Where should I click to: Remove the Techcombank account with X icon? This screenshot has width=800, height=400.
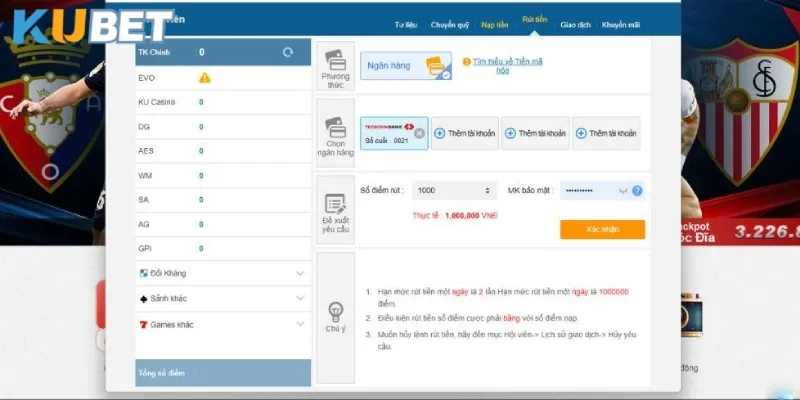(x=419, y=133)
